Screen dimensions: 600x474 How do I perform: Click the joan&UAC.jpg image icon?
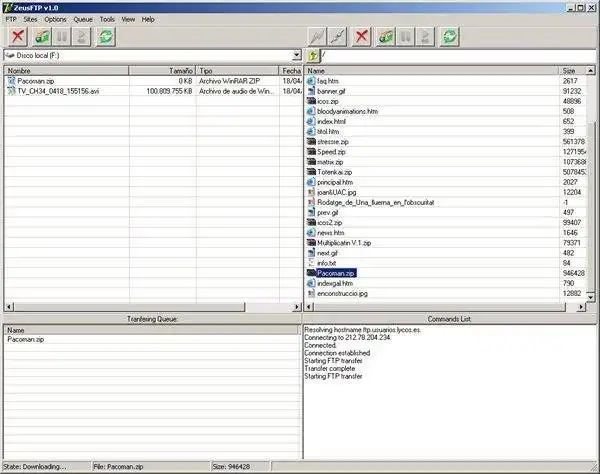click(311, 192)
